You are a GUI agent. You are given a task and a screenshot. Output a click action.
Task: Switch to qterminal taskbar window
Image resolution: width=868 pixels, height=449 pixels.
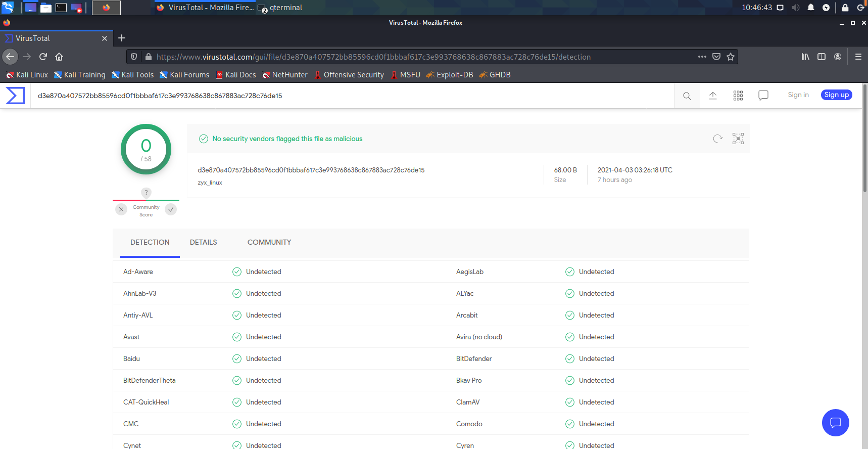[x=280, y=8]
